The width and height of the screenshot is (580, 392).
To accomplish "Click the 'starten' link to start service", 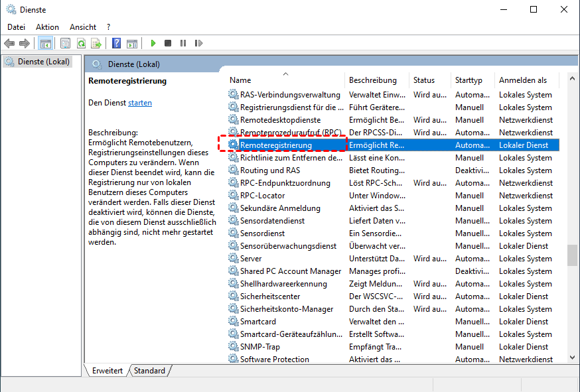I will pyautogui.click(x=140, y=103).
